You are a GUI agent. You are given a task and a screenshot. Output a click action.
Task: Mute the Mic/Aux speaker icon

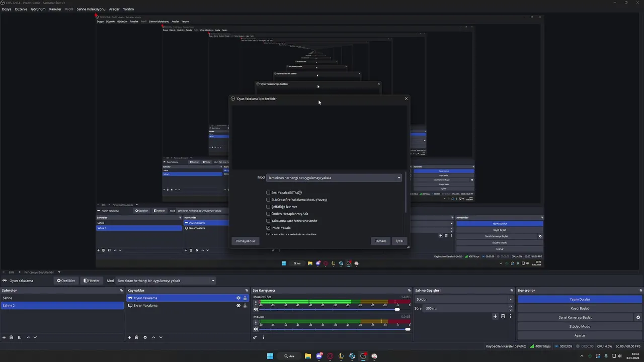pos(256,329)
